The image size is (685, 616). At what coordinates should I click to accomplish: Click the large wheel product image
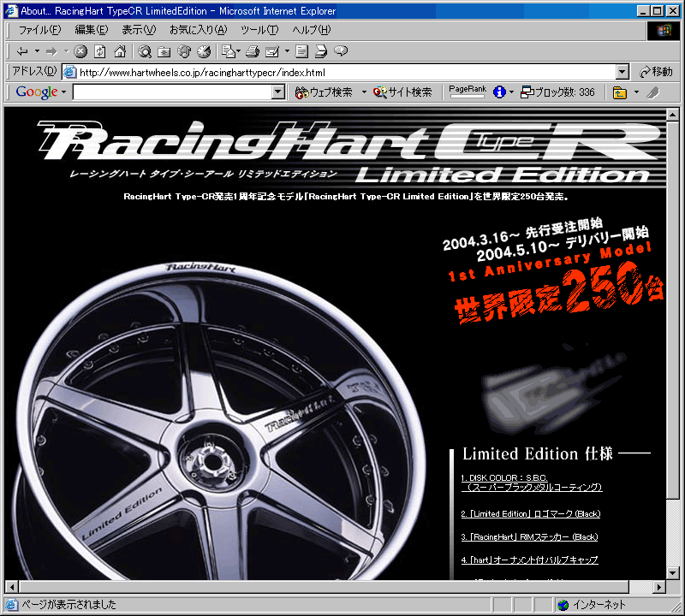(x=218, y=421)
